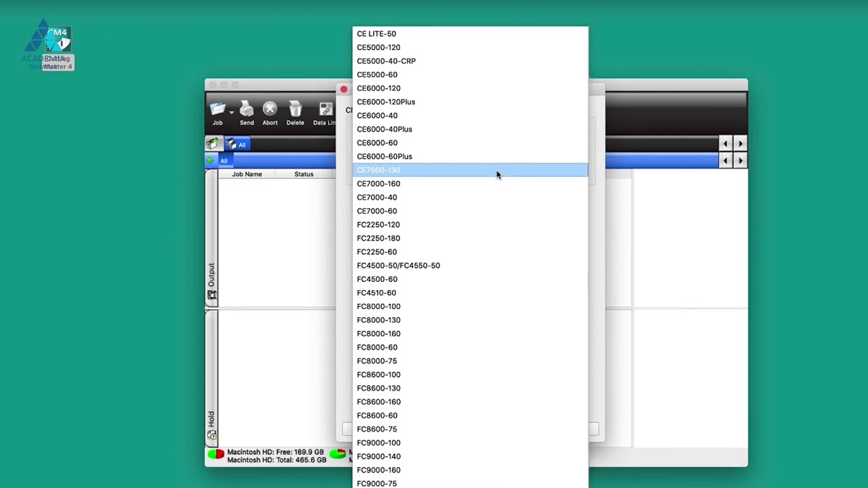Click the FC8600-160 list row
The height and width of the screenshot is (488, 868).
[471, 402]
